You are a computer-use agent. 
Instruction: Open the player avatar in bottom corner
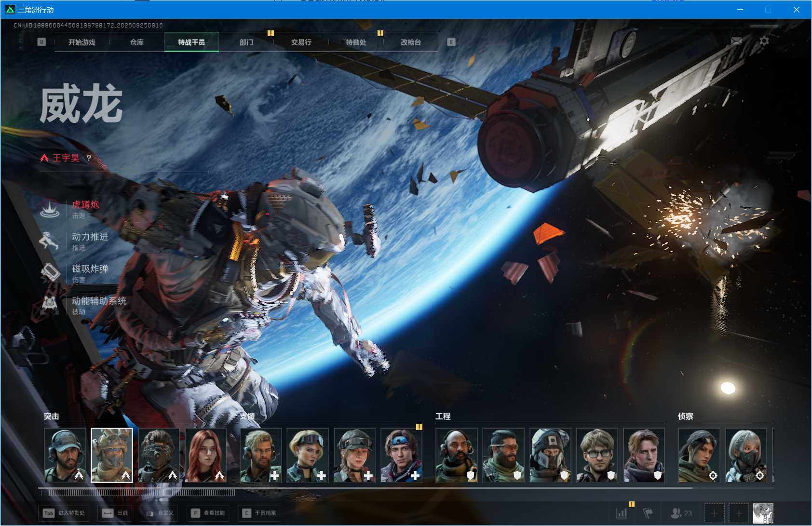click(x=763, y=513)
